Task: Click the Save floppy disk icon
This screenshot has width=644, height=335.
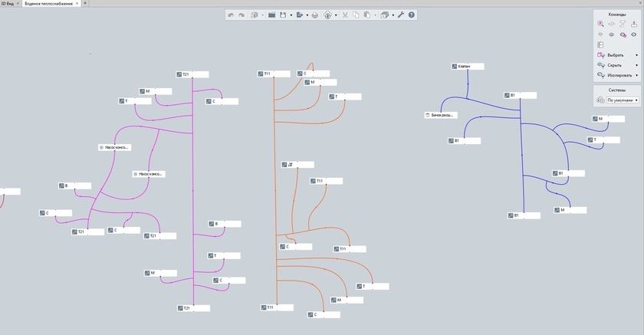Action: pos(282,15)
